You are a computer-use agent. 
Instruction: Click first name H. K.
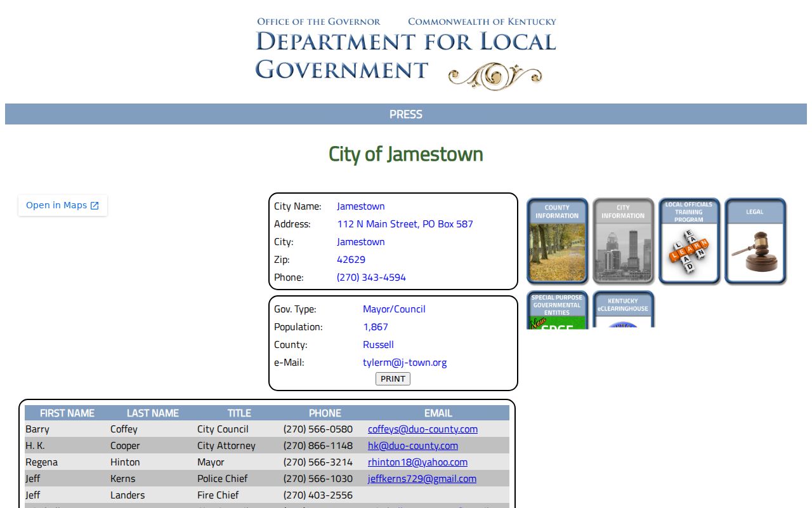point(35,446)
